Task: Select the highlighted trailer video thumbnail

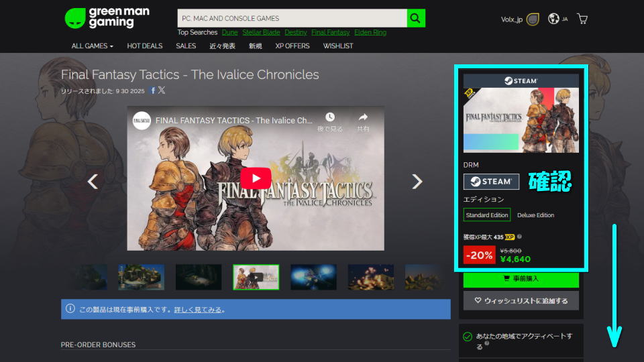Action: 256,277
